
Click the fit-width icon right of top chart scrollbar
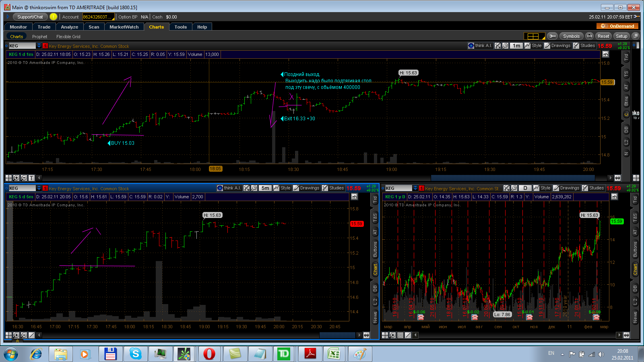pyautogui.click(x=617, y=178)
